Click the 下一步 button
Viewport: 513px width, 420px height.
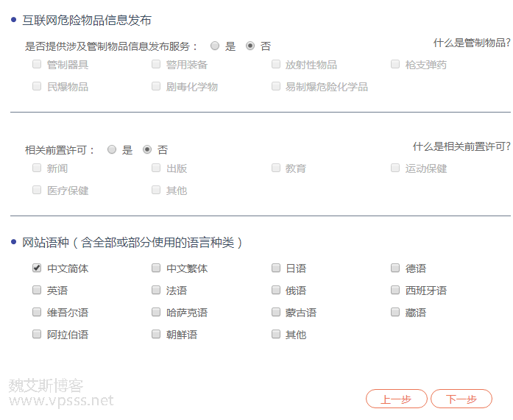pos(461,399)
